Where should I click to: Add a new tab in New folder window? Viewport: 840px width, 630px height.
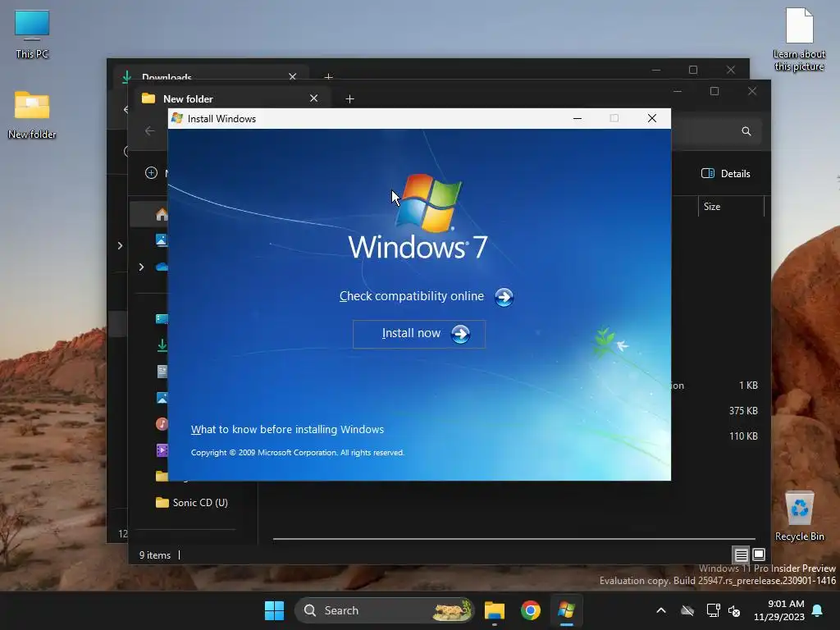349,98
